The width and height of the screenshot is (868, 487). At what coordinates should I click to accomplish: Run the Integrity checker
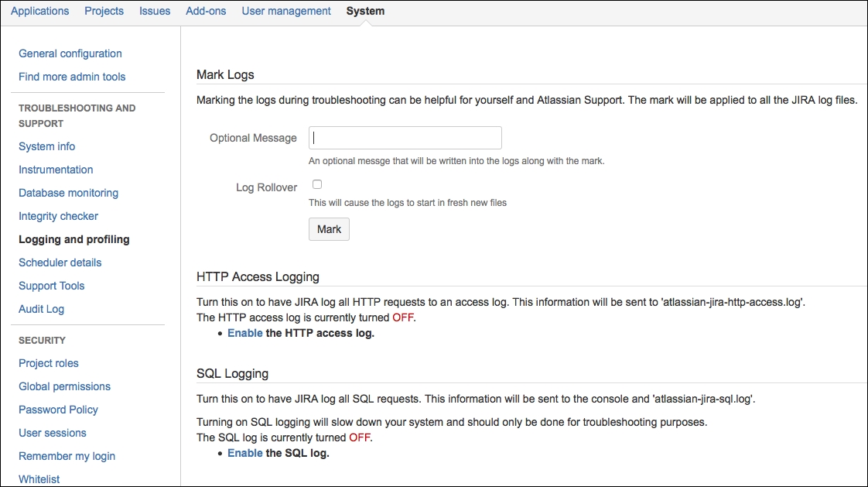(58, 216)
